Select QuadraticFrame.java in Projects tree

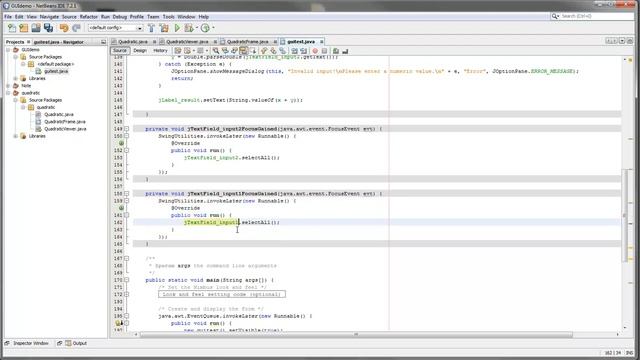pos(64,122)
